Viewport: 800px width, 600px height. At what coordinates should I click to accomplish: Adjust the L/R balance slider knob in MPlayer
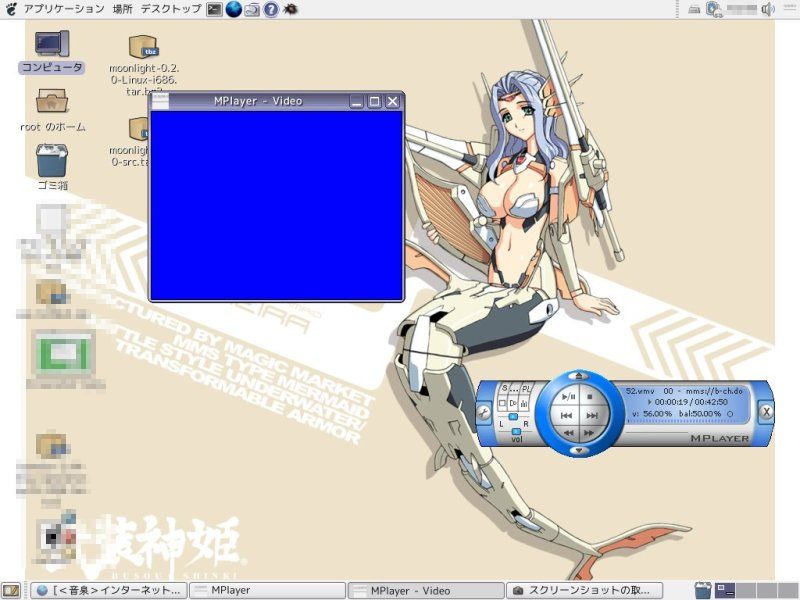coord(513,417)
